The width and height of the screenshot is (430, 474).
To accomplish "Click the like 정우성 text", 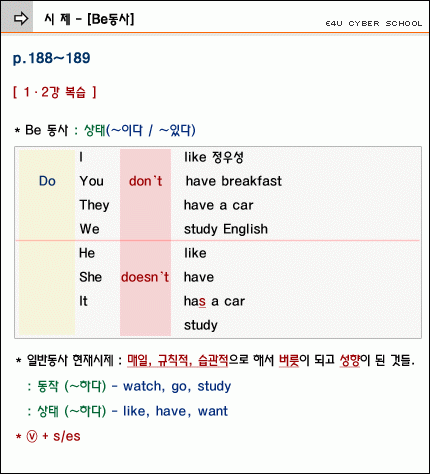I will point(214,157).
